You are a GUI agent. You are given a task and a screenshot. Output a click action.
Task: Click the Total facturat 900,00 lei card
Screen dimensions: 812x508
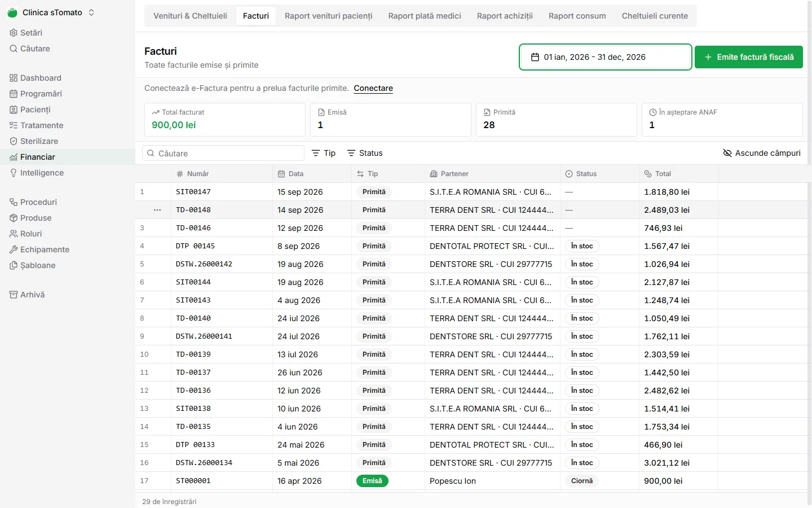(x=225, y=120)
